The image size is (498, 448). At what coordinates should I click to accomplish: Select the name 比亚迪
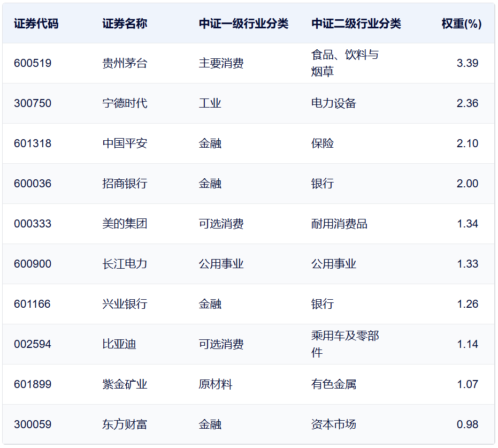(119, 344)
